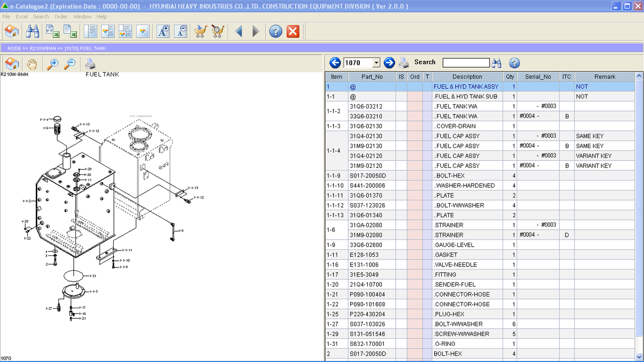Select the FUEL & HYD TANK ASSY row
This screenshot has width=644, height=362.
click(x=480, y=86)
